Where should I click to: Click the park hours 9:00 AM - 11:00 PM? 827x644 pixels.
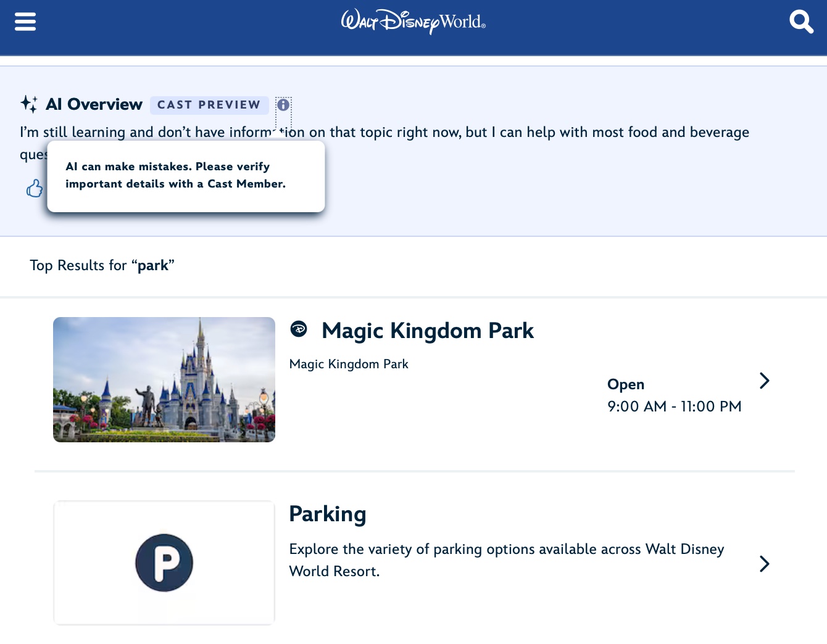(x=675, y=407)
